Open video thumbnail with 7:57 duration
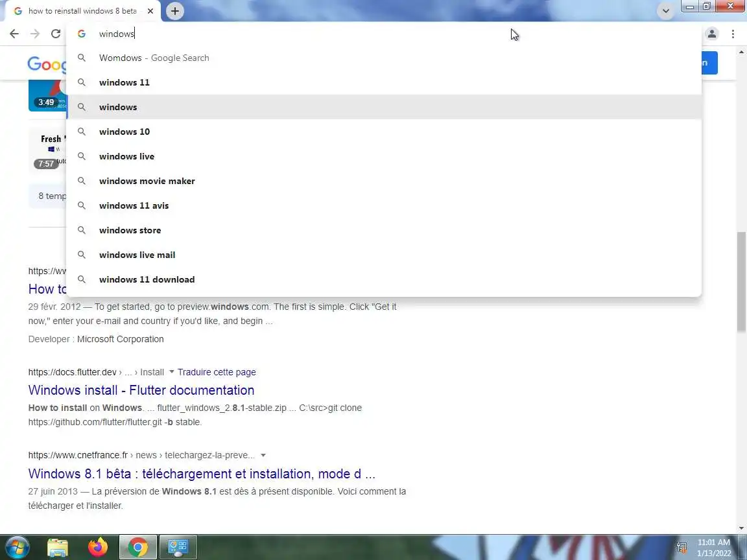 click(x=47, y=152)
